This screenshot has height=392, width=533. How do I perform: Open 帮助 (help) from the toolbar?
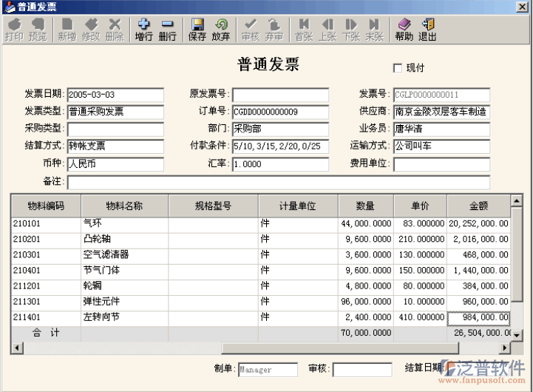(404, 30)
